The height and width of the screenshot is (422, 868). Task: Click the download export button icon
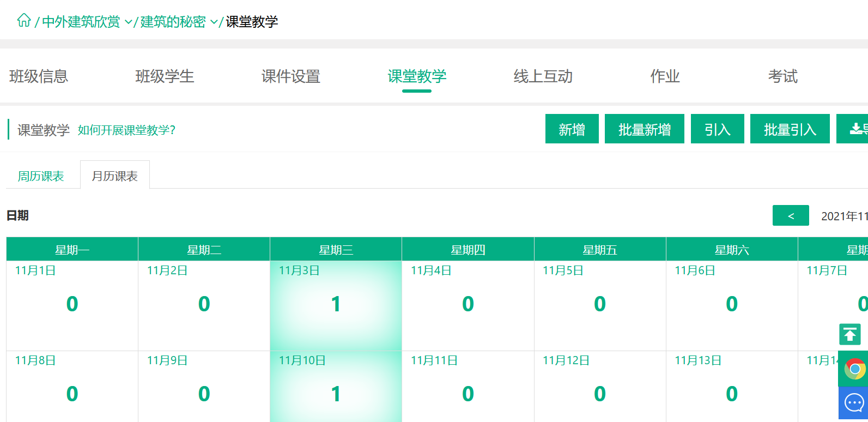(x=857, y=129)
